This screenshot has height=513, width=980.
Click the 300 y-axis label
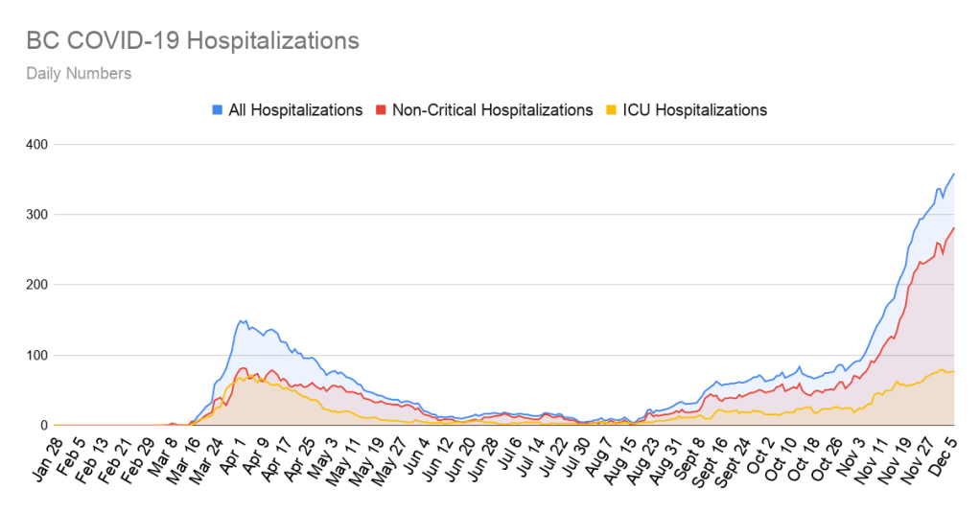(x=37, y=215)
